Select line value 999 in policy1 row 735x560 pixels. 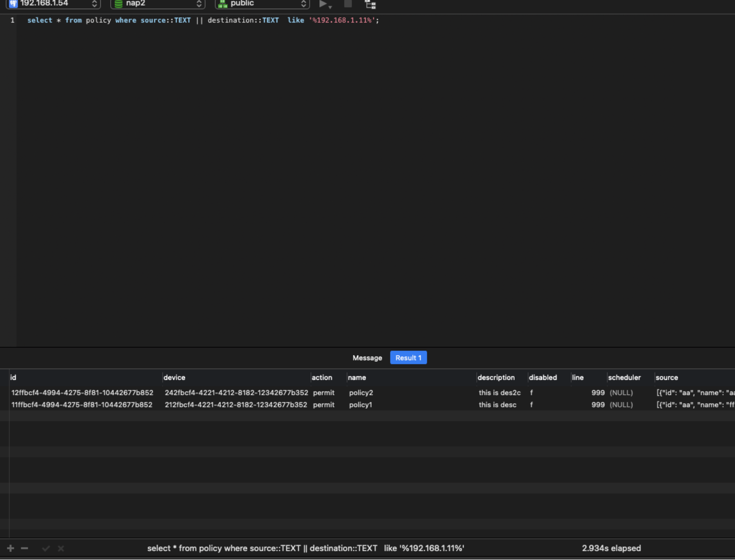coord(598,405)
